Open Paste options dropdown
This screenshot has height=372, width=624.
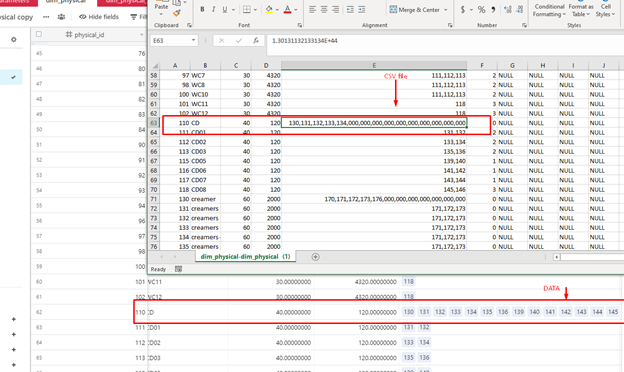(161, 14)
